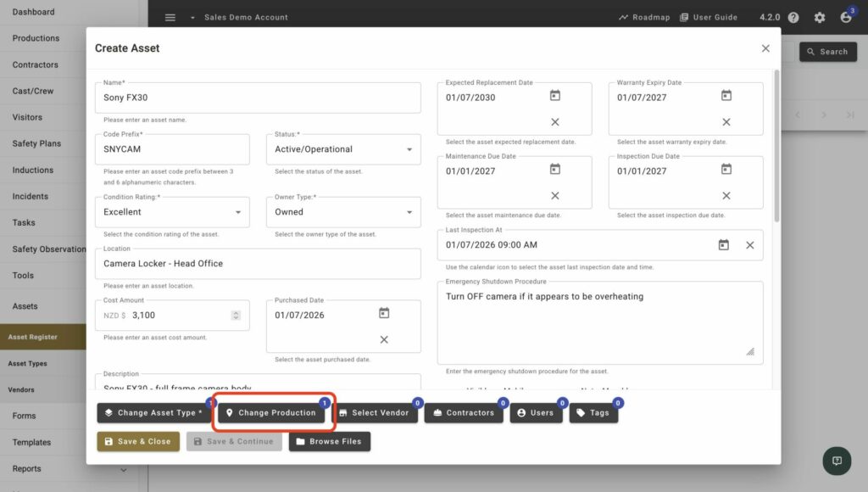Open Forms in the sidebar
Image resolution: width=868 pixels, height=492 pixels.
pos(24,416)
